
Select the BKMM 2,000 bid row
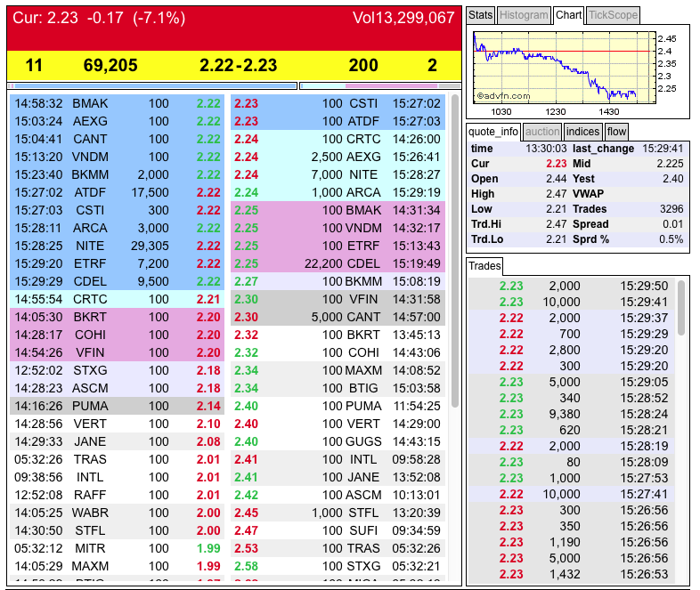coord(117,174)
